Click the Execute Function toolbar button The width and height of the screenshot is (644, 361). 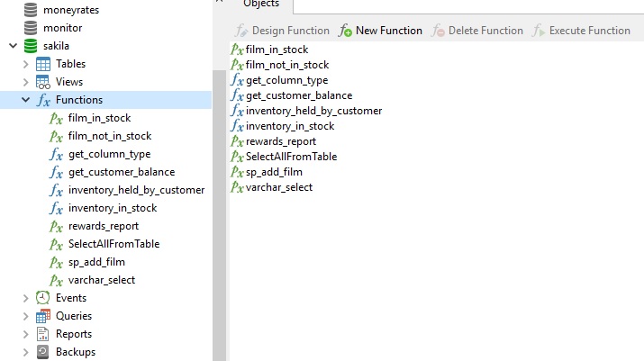click(x=581, y=31)
